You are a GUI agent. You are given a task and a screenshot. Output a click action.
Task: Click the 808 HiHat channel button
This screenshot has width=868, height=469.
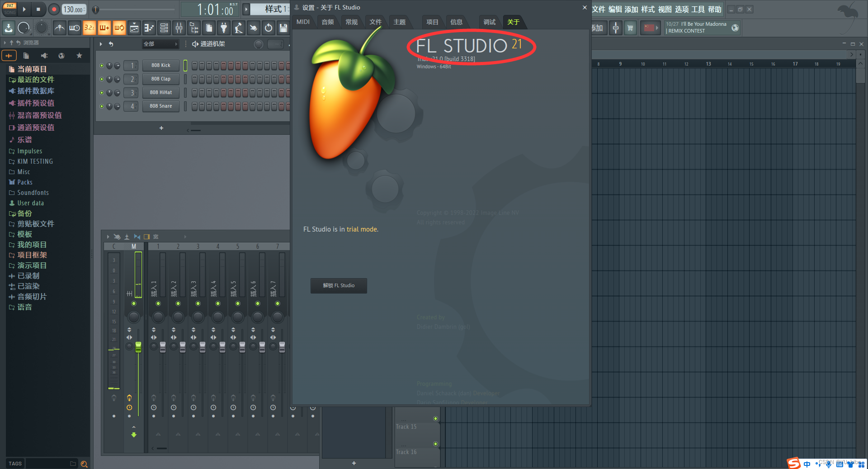161,92
